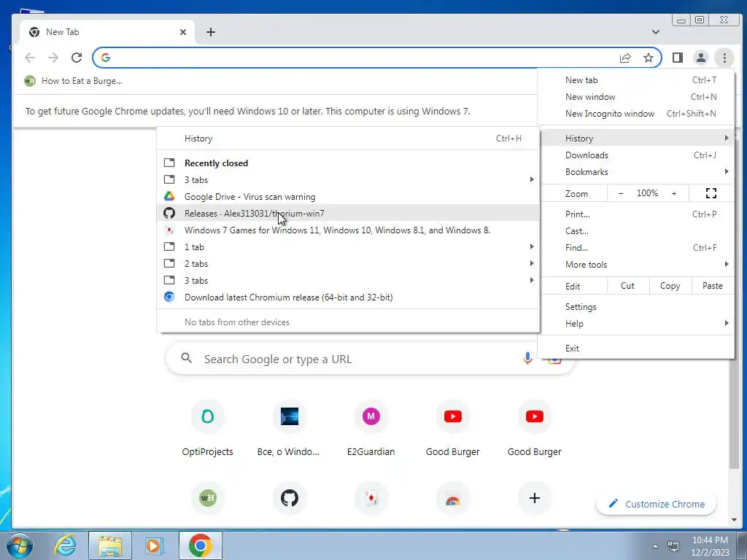
Task: Click Copy in Edit row
Action: (670, 286)
